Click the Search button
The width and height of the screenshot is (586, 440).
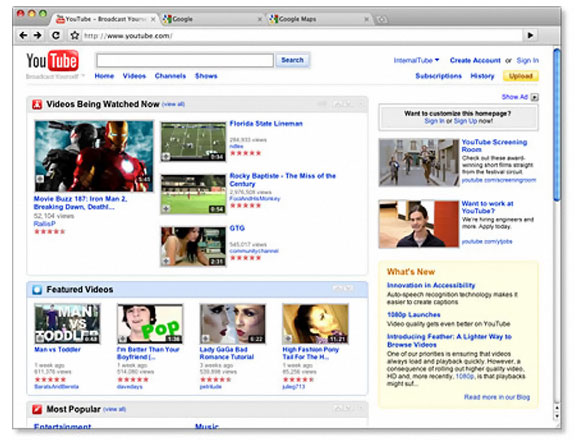coord(292,60)
